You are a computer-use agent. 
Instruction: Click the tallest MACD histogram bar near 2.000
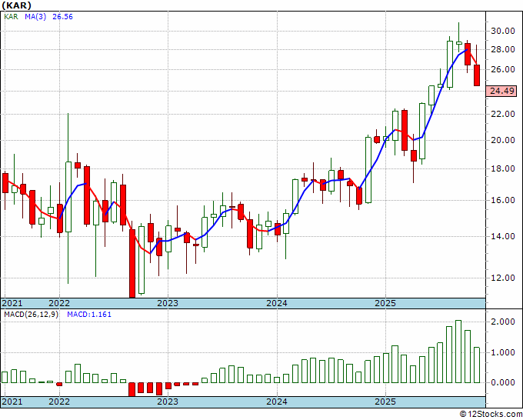(x=458, y=352)
